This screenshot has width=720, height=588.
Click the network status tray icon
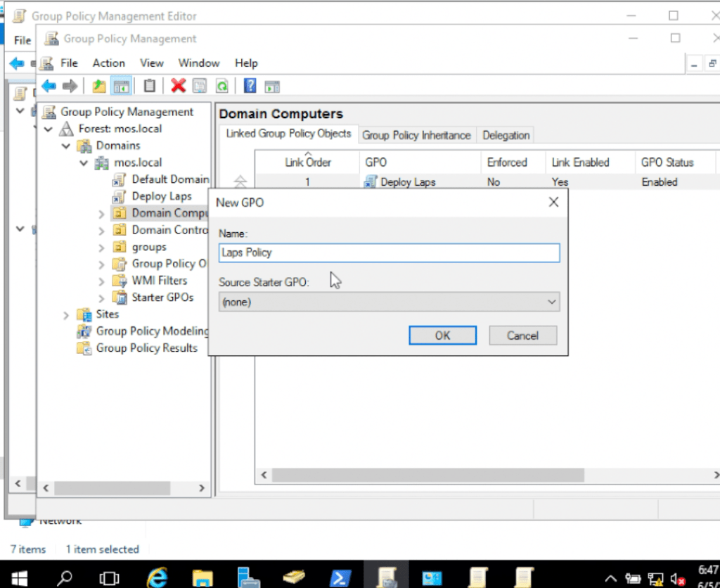tap(656, 578)
